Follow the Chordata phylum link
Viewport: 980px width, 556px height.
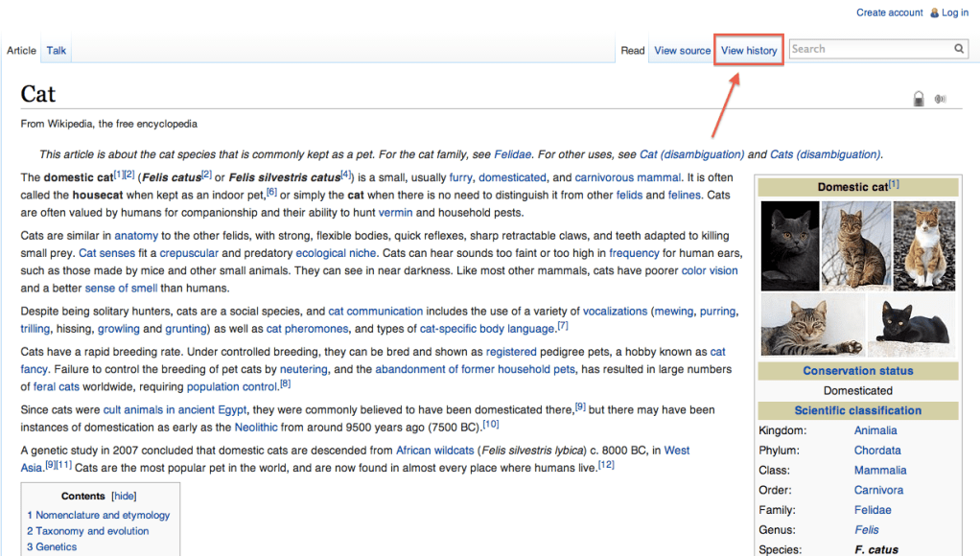pos(877,451)
